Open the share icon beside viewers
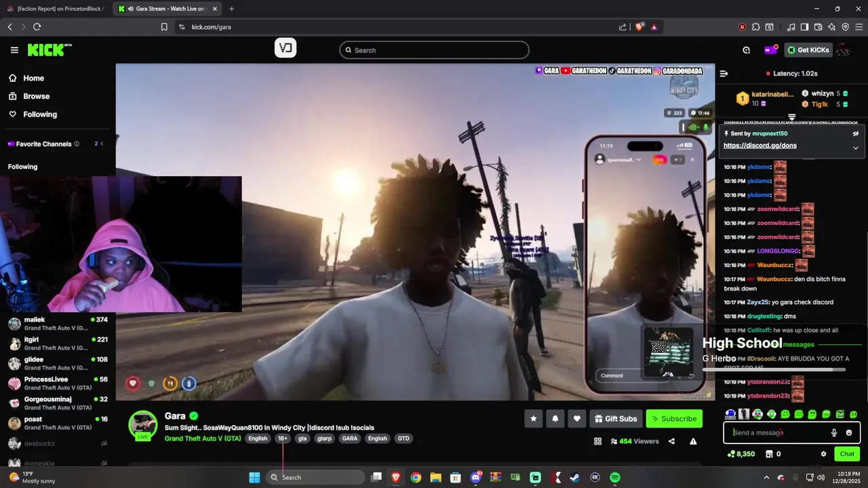The image size is (868, 488). [x=671, y=441]
